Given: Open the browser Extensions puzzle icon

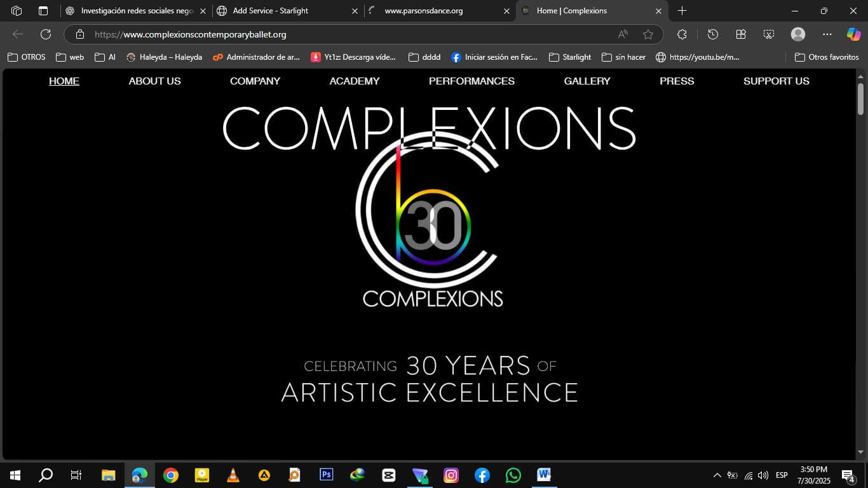Looking at the screenshot, I should pos(682,34).
